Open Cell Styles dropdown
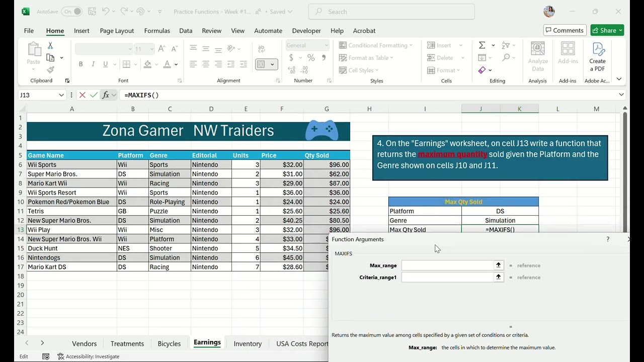This screenshot has width=644, height=362. tap(359, 70)
